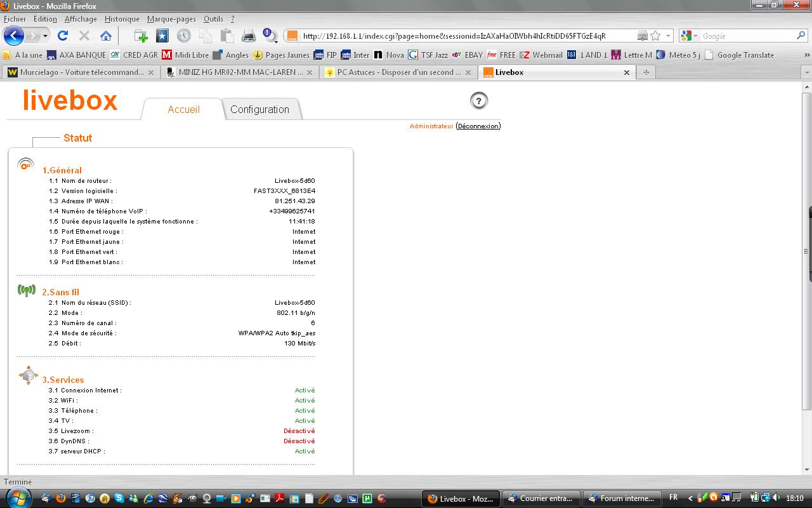Bookmark this page with the star icon
This screenshot has height=508, width=812.
point(656,36)
